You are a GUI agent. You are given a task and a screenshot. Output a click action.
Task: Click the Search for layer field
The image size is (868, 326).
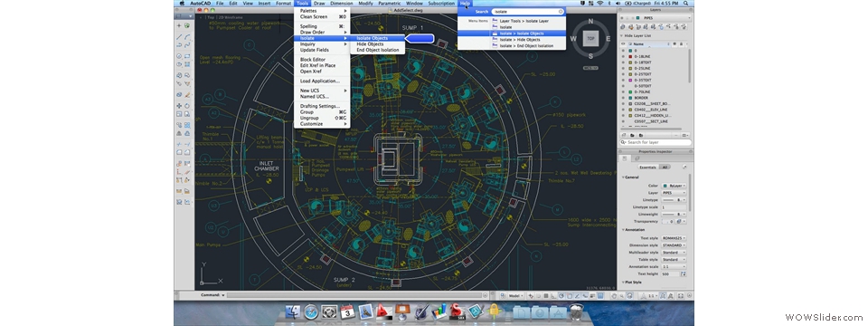click(656, 142)
